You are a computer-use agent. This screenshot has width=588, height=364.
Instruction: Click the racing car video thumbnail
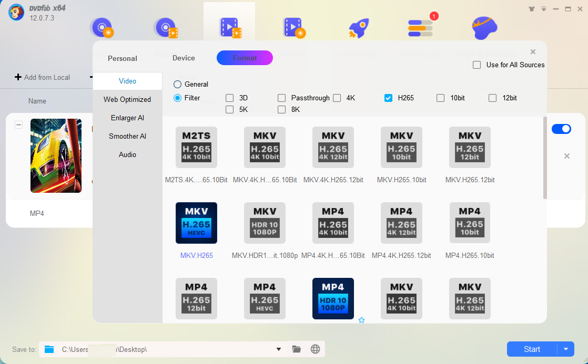(x=56, y=156)
